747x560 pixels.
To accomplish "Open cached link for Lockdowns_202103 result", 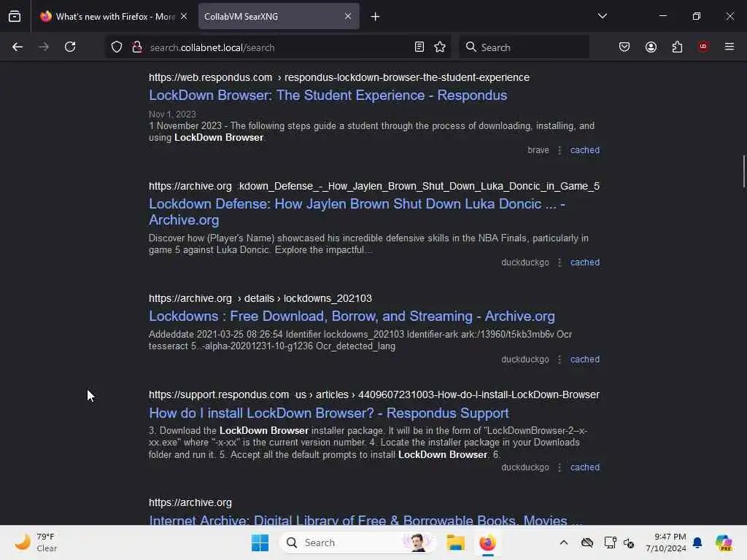I will (x=584, y=359).
